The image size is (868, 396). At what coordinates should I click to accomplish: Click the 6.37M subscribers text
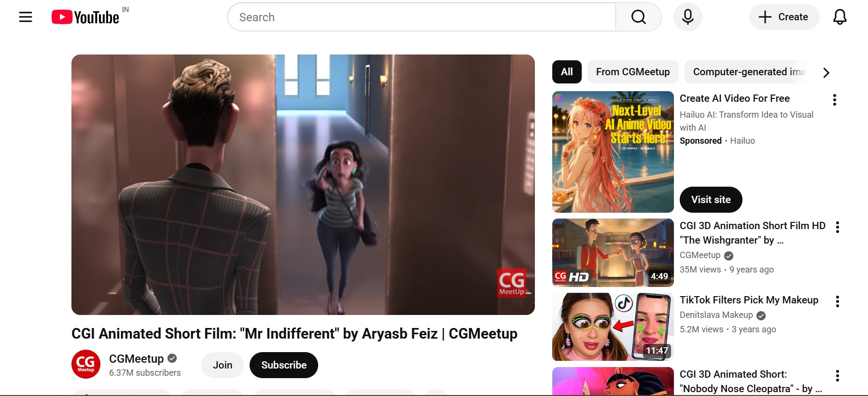[145, 373]
